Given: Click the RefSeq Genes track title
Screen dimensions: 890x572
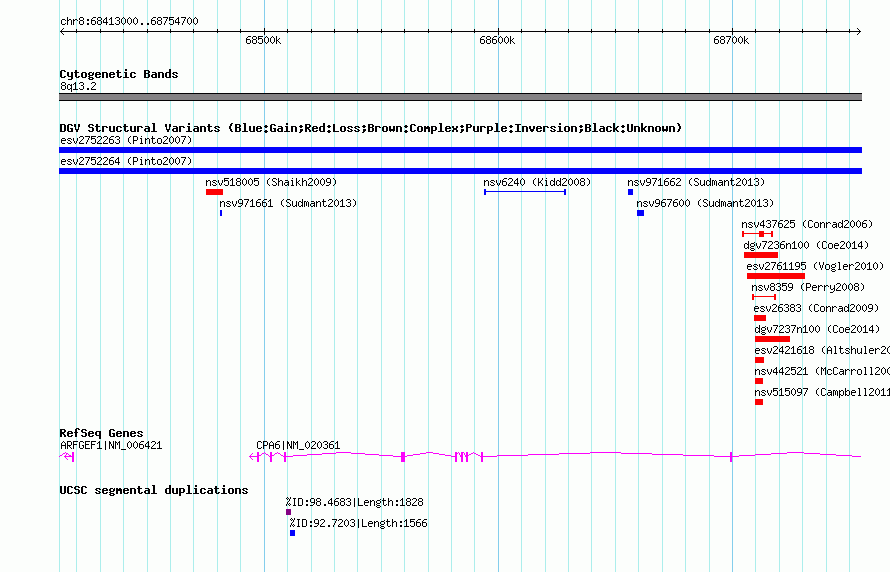Looking at the screenshot, I should (101, 433).
